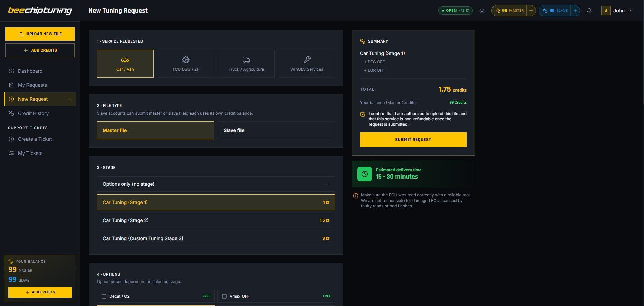The width and height of the screenshot is (644, 306).
Task: Expand New Request chevron arrow
Action: point(70,99)
